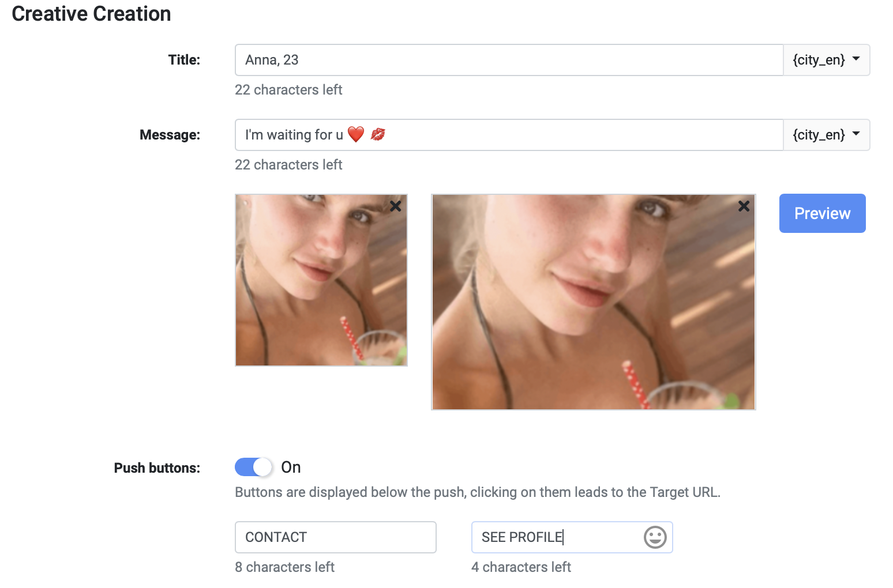
Task: Click the Push buttons: label
Action: click(x=157, y=468)
